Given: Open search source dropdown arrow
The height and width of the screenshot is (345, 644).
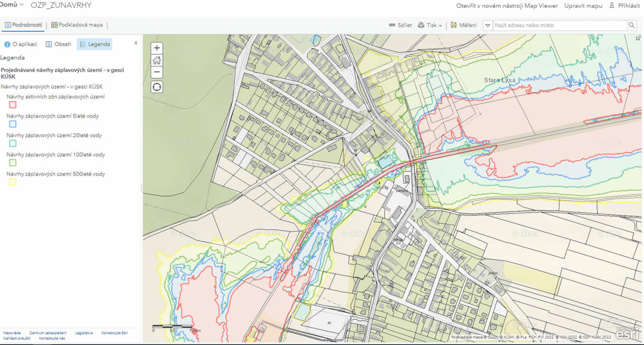Looking at the screenshot, I should (488, 25).
